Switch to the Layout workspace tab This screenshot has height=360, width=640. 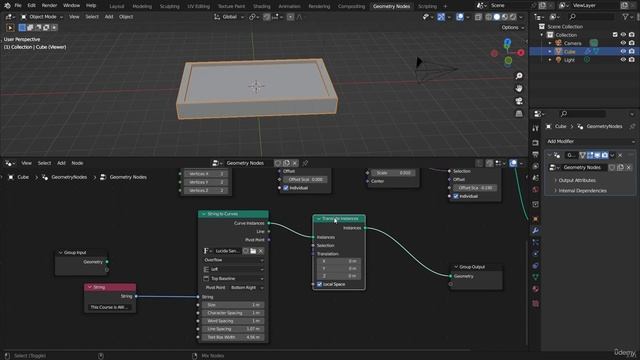pyautogui.click(x=117, y=6)
